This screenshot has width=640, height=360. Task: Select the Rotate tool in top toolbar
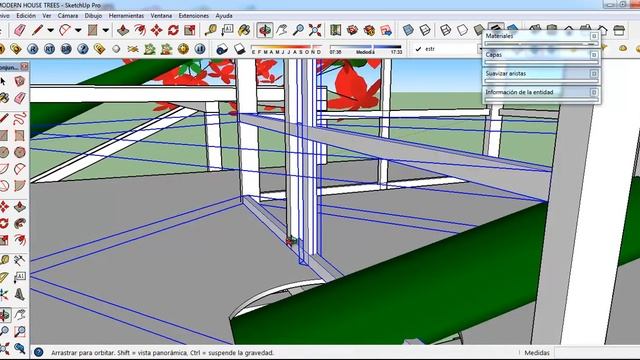173,30
